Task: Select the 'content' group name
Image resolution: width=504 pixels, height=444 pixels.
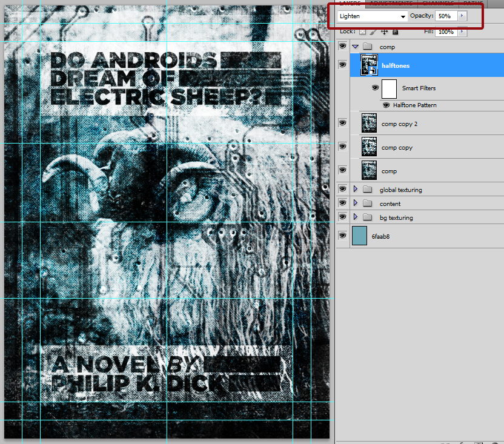Action: point(390,204)
